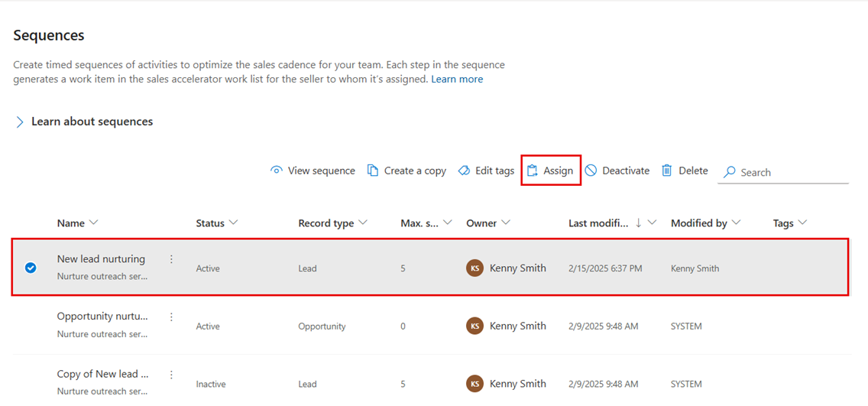
Task: Click Kenny Smith owner name in Inactive row
Action: tap(517, 383)
